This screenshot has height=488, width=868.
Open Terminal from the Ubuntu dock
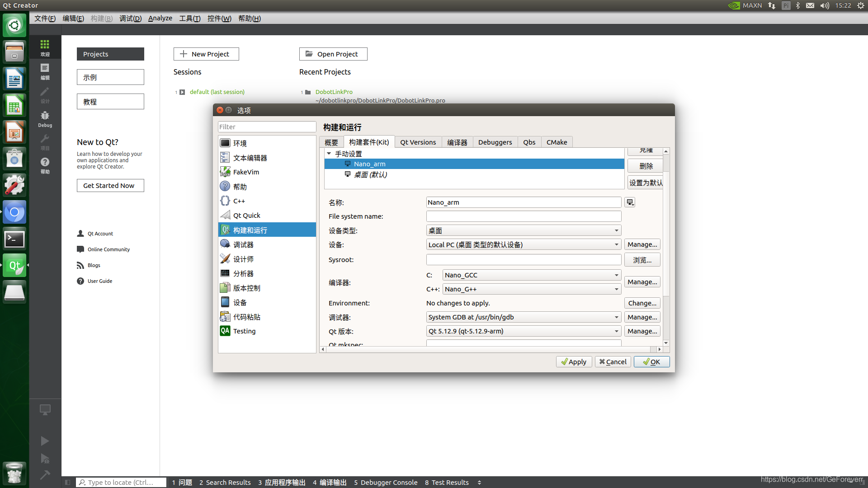pyautogui.click(x=14, y=239)
